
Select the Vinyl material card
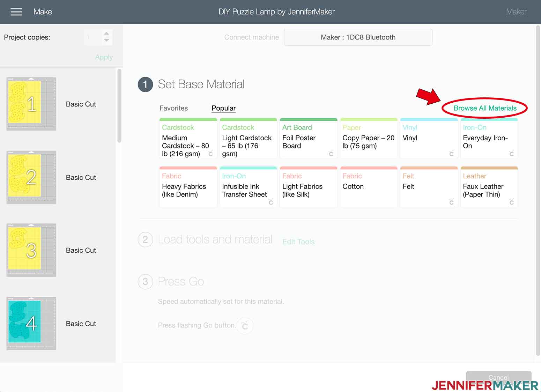(429, 139)
